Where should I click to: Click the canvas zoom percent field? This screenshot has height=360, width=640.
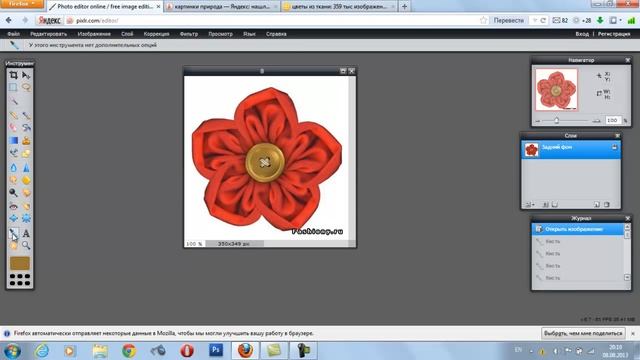[x=194, y=244]
